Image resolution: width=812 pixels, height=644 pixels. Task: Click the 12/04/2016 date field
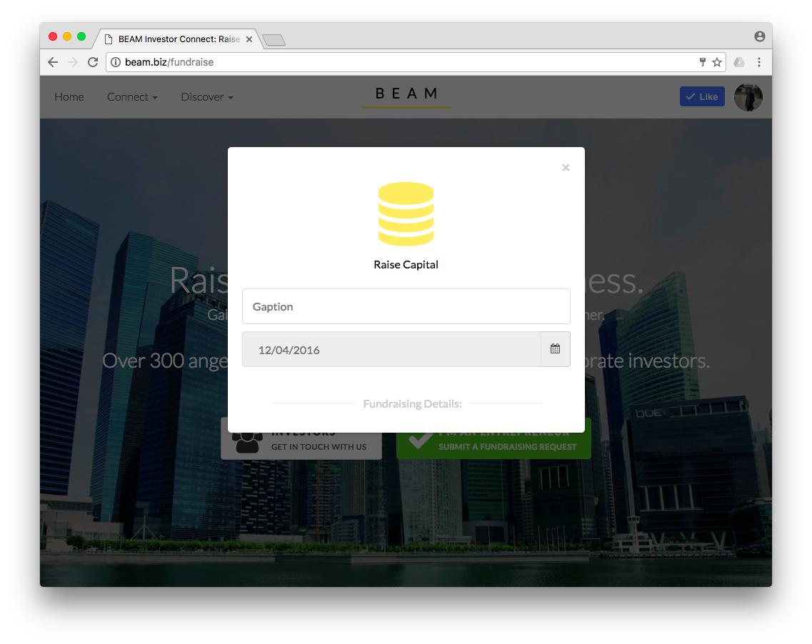pyautogui.click(x=391, y=349)
